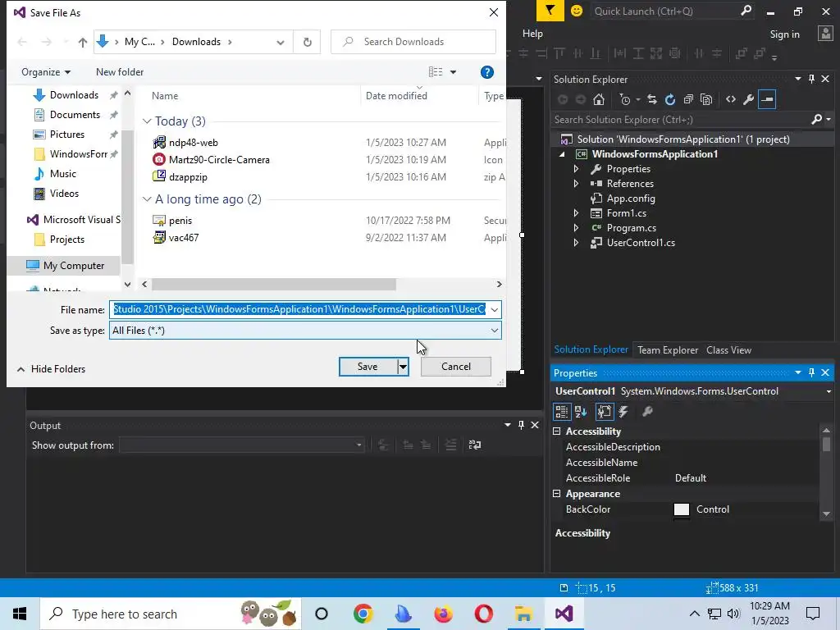Open notifications flag icon in title bar

550,11
